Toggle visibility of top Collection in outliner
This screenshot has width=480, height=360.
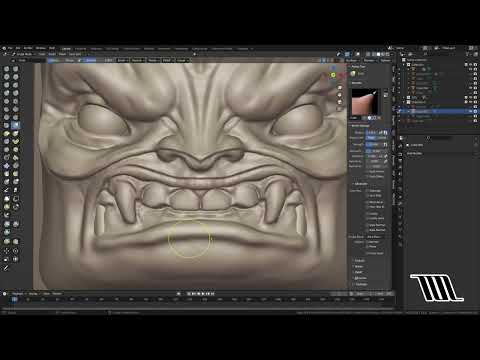coord(471,65)
